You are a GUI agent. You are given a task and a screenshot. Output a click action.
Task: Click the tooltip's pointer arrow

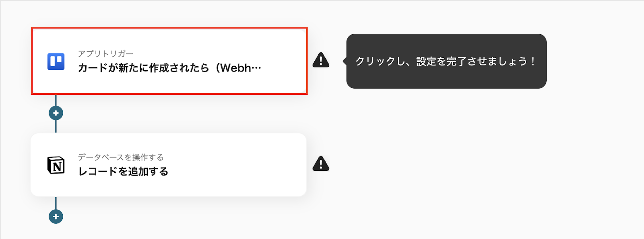click(x=345, y=61)
